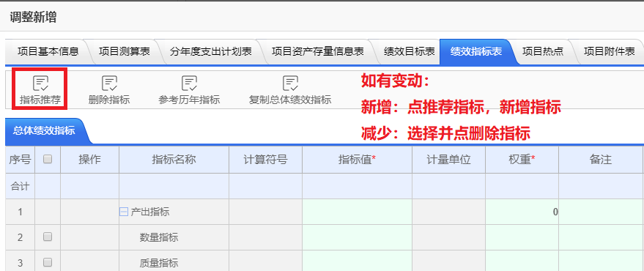Click the 指标推荐 toolbar icon
This screenshot has height=271, width=644.
coord(40,83)
